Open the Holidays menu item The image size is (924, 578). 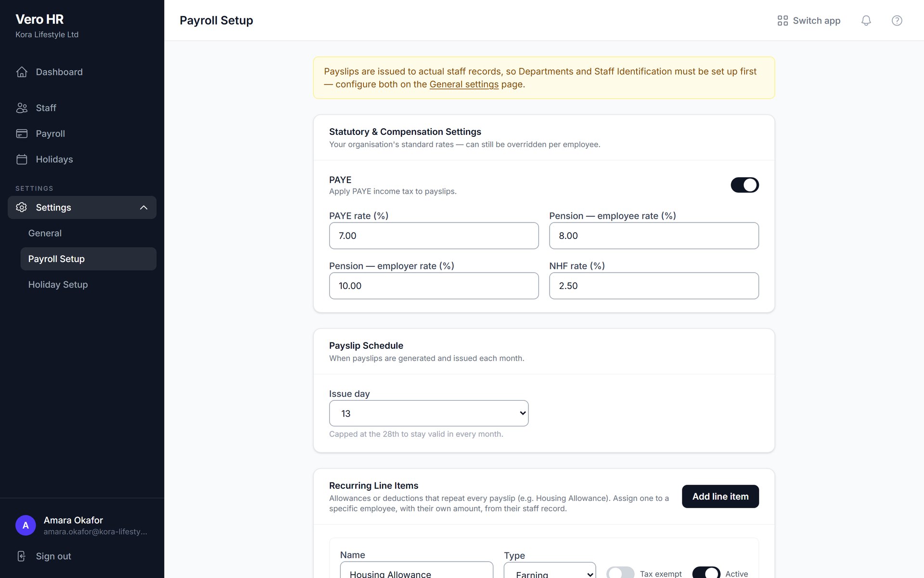82,159
